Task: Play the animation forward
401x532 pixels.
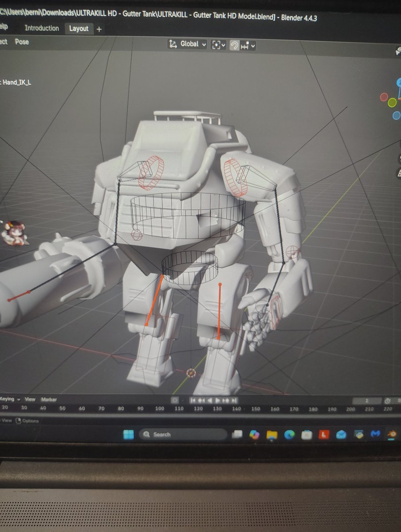Action: pos(218,400)
